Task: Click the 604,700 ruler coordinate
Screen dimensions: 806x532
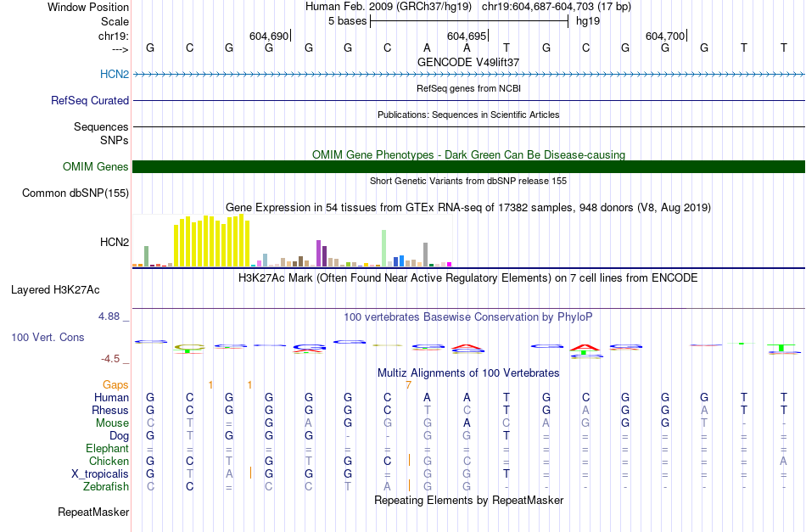Action: coord(665,36)
